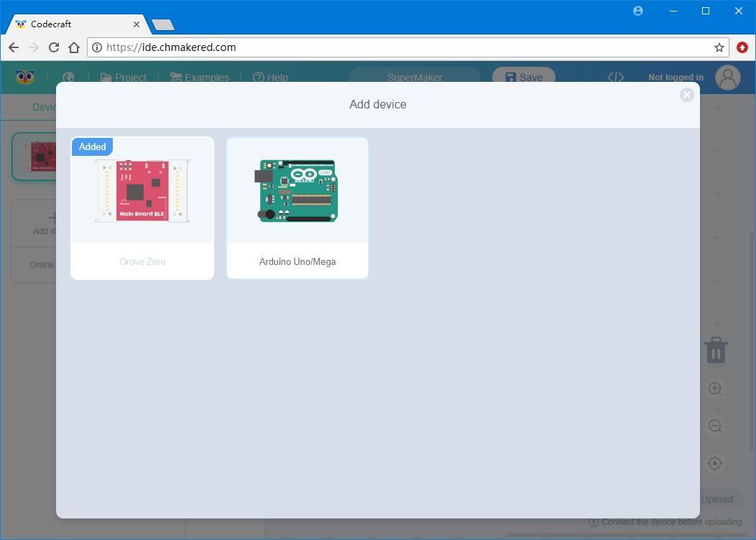Click the bookmark star in address bar

(x=719, y=47)
